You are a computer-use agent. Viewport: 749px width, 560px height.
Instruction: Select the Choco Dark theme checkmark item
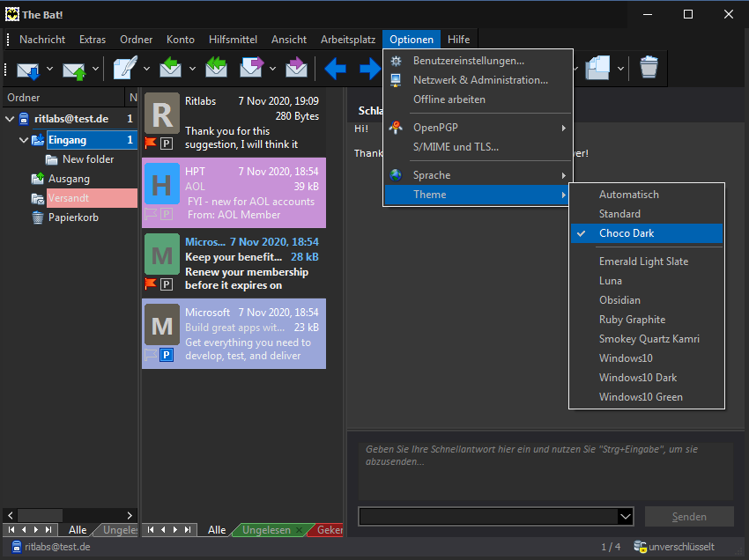pyautogui.click(x=646, y=233)
